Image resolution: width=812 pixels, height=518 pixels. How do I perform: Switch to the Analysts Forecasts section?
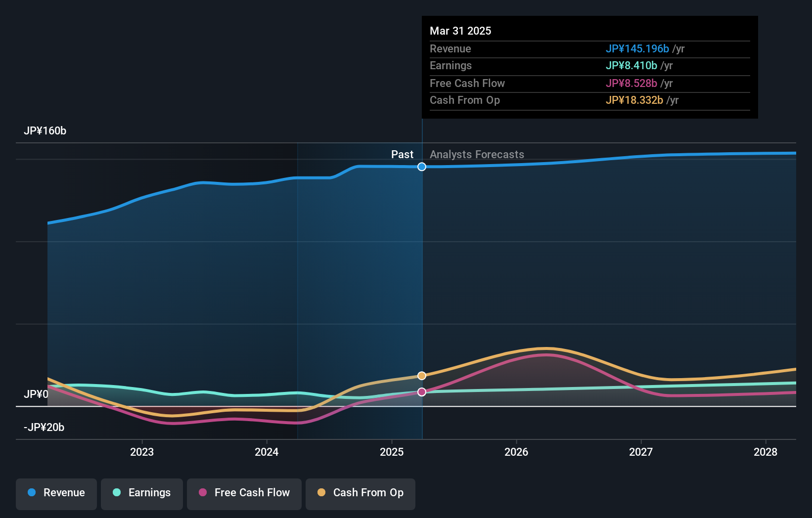[x=476, y=154]
